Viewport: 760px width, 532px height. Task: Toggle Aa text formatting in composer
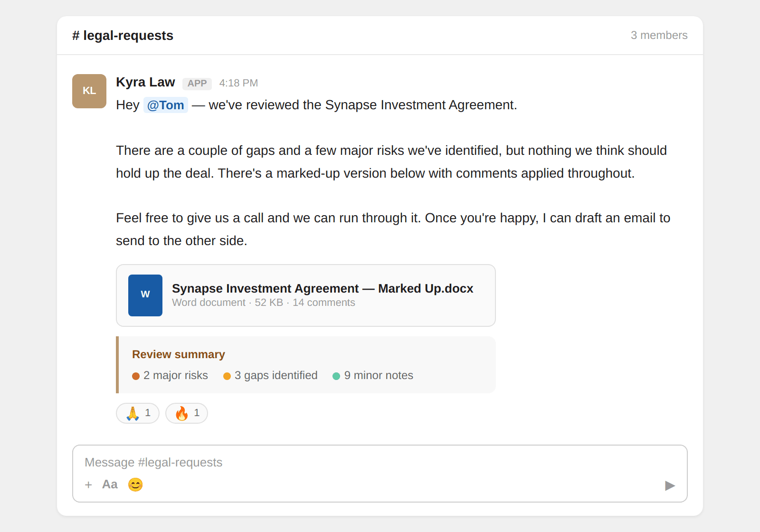[110, 484]
